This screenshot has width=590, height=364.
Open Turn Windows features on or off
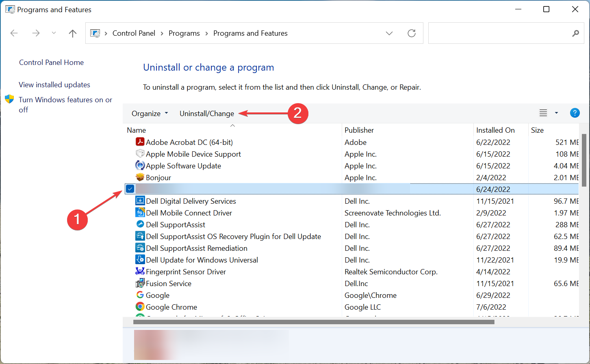pos(65,105)
